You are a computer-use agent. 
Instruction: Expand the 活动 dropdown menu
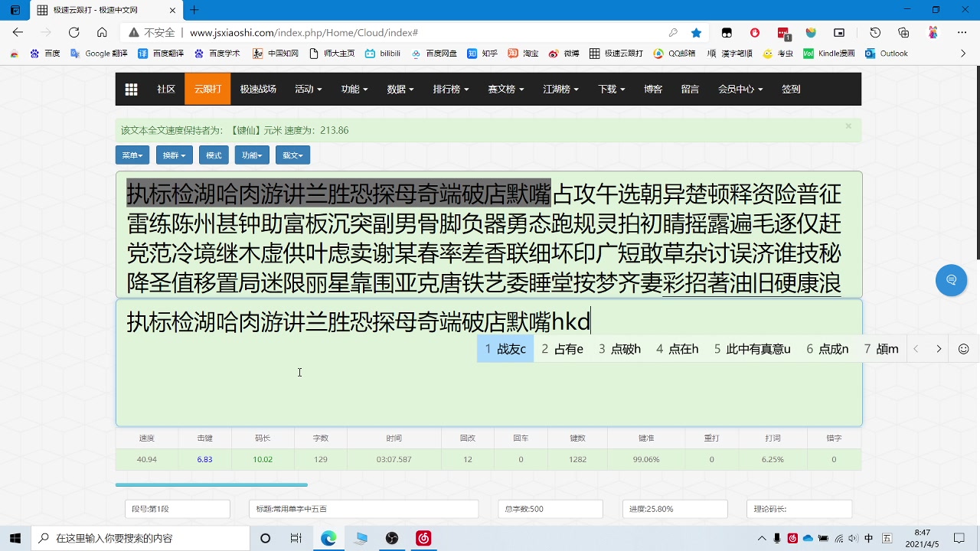(x=308, y=90)
